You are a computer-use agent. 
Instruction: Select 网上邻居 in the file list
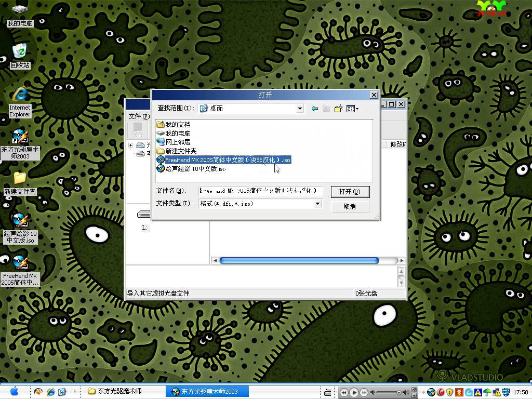174,142
